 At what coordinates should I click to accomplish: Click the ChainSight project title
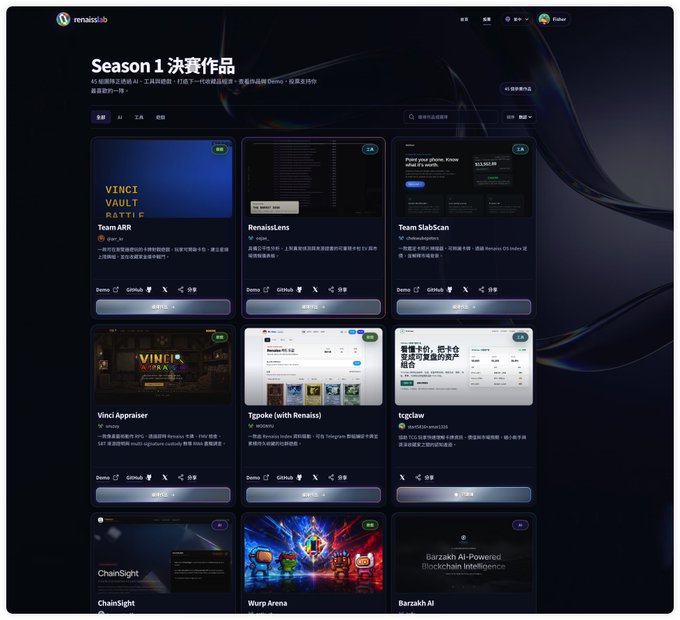tap(116, 603)
